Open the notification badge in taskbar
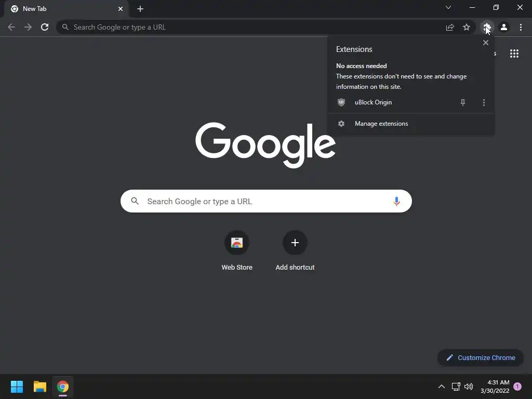This screenshot has height=399, width=532. [517, 387]
